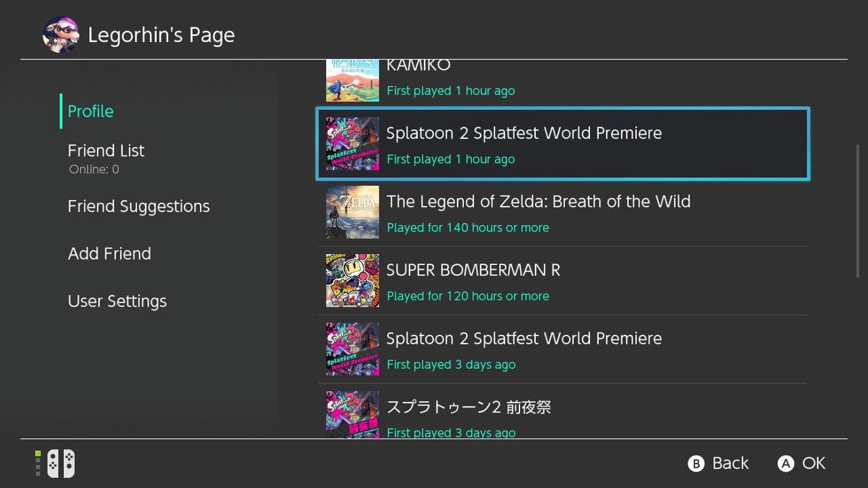Open the スプラトゥーン2 前夜祭 game thumbnail
This screenshot has width=868, height=488.
(x=353, y=415)
